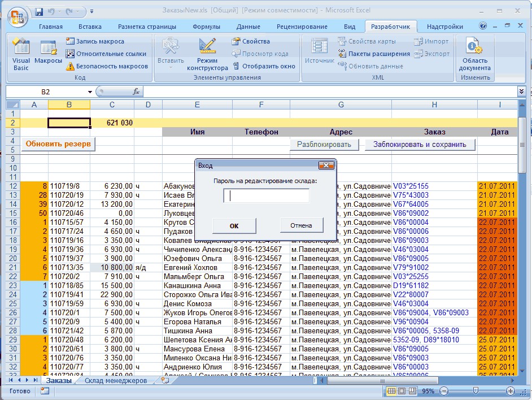Click Отмена in Вход dialog
Image resolution: width=532 pixels, height=400 pixels.
click(301, 225)
